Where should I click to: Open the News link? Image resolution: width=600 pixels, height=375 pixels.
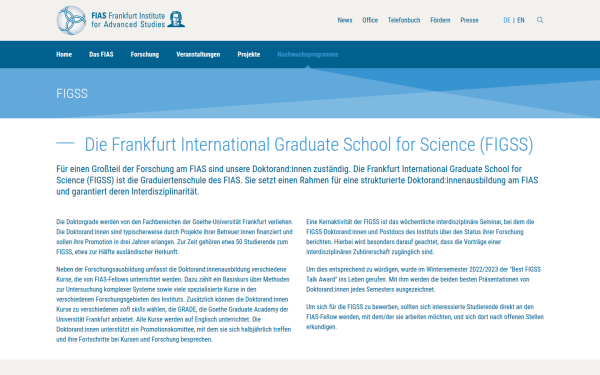coord(345,20)
